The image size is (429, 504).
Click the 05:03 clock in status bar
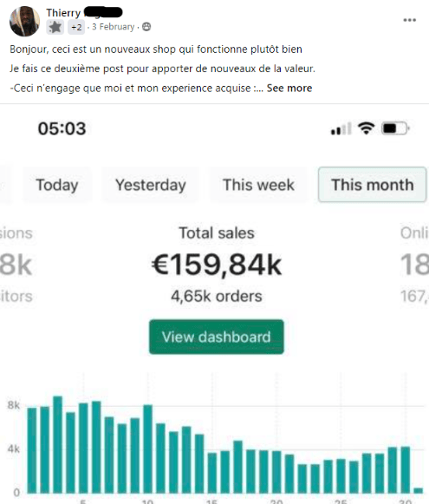tap(62, 128)
